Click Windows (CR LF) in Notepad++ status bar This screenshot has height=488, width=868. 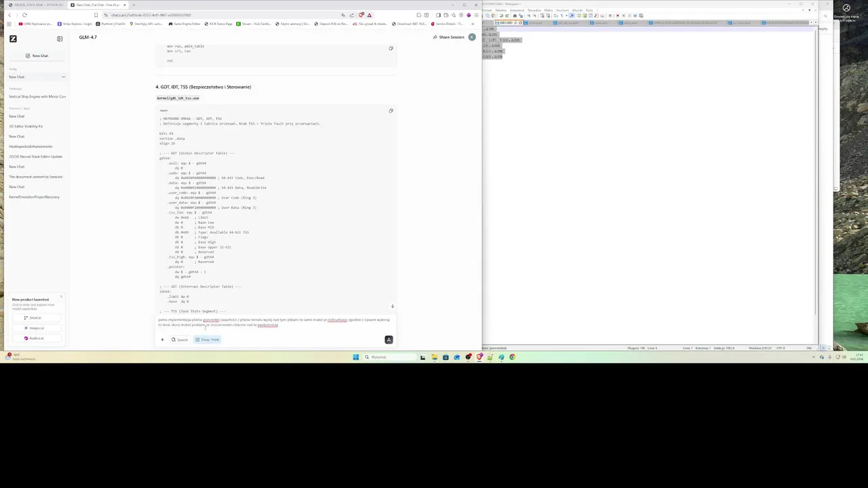(x=759, y=348)
